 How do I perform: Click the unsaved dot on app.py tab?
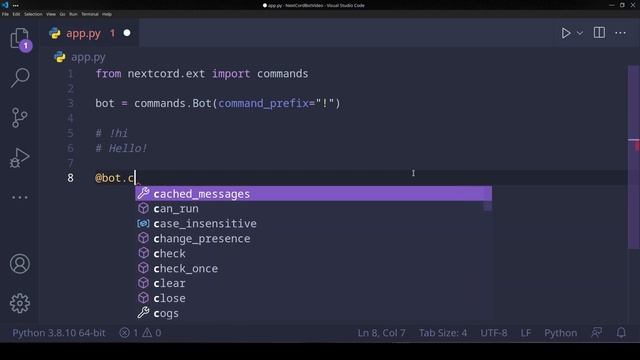[x=127, y=33]
